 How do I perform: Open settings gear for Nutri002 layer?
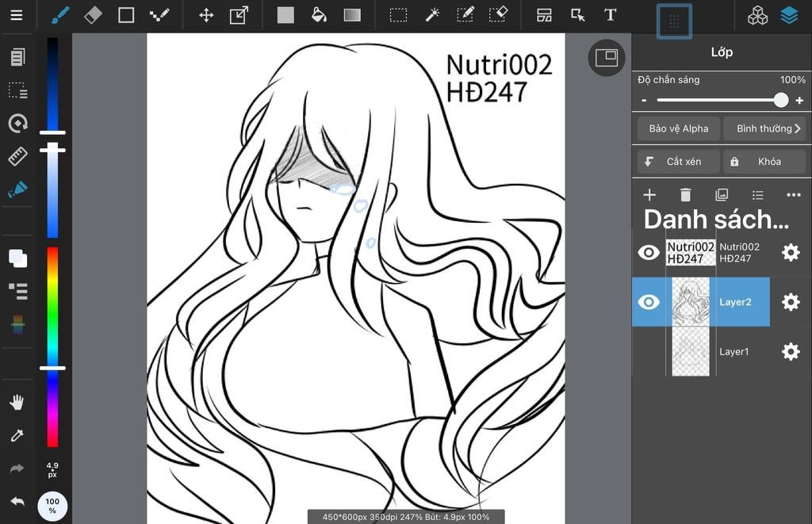(x=791, y=253)
